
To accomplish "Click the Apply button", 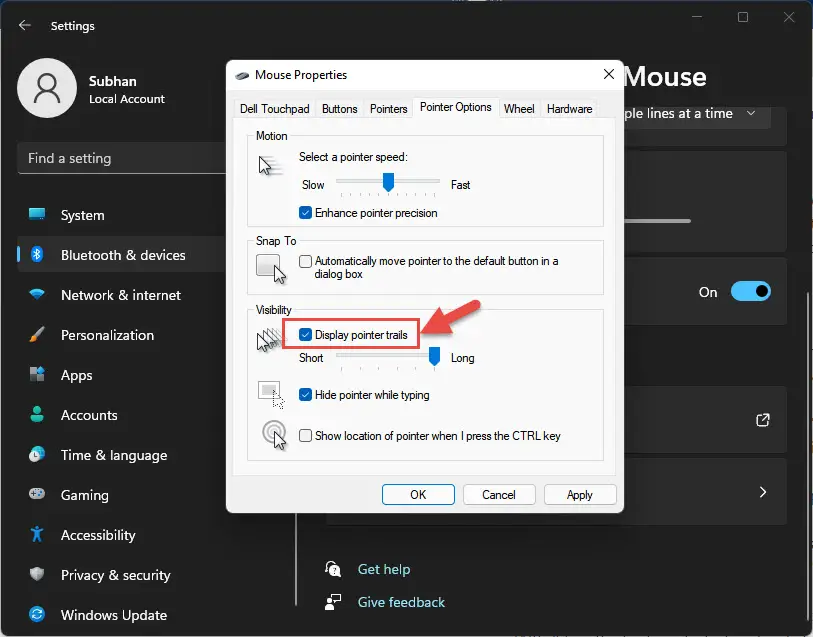I will click(580, 494).
